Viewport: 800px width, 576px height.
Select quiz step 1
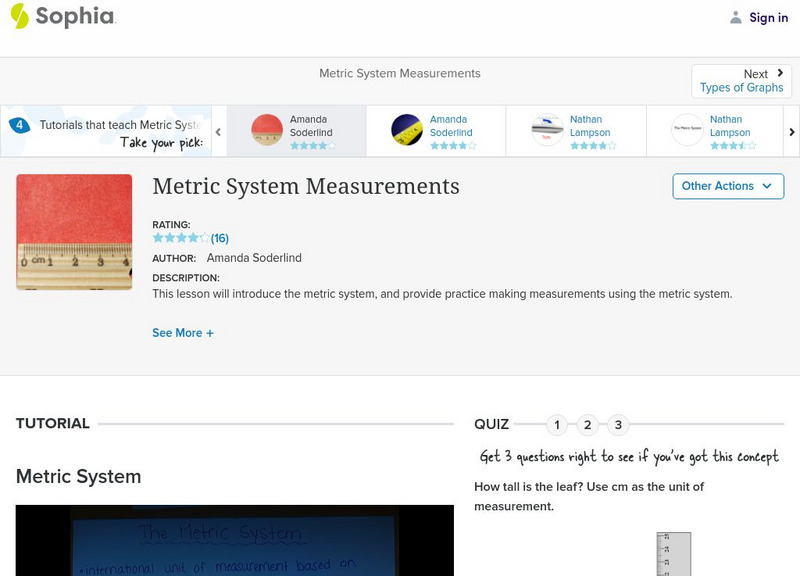[557, 424]
